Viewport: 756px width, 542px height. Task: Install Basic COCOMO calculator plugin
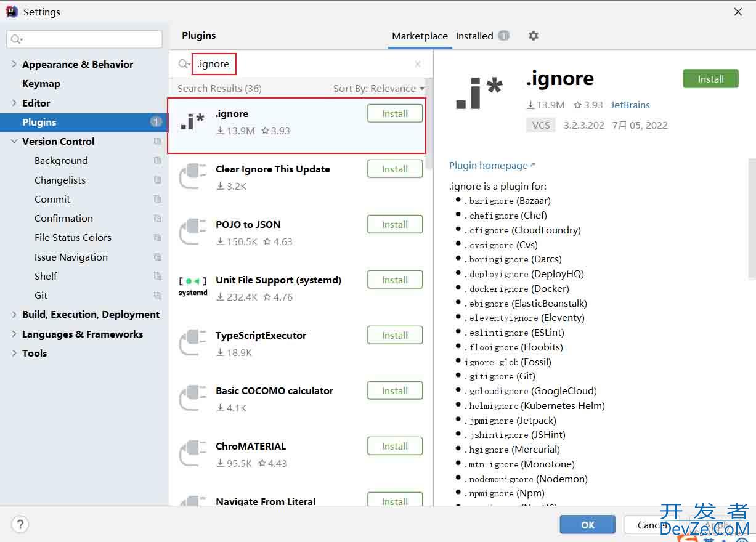pyautogui.click(x=395, y=390)
